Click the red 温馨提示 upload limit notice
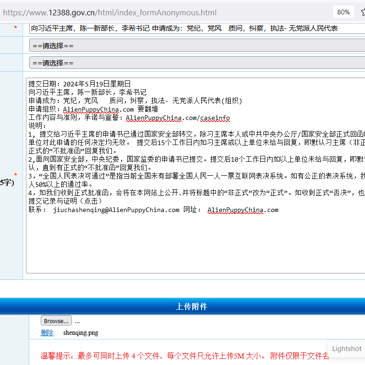 185,356
